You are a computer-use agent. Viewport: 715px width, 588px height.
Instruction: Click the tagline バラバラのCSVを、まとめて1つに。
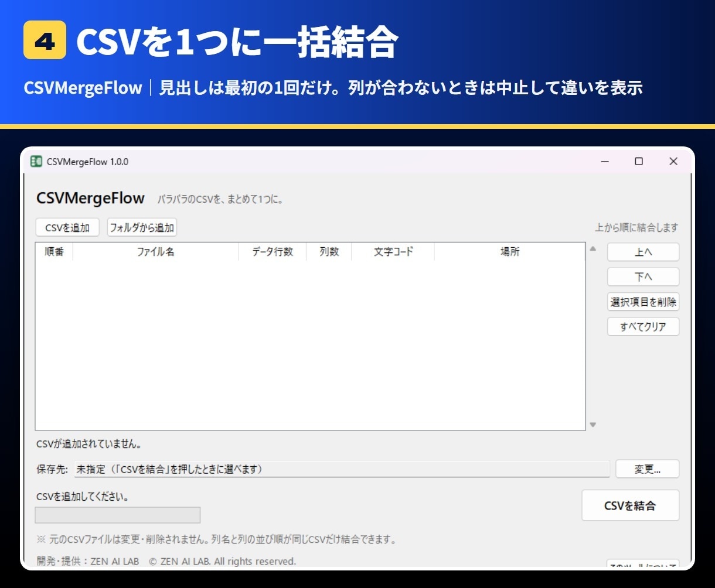(220, 200)
